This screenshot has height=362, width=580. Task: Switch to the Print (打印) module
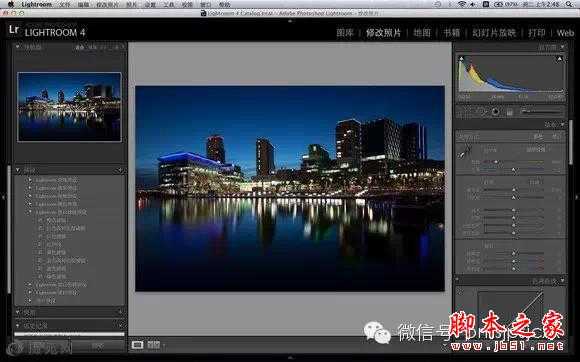536,33
